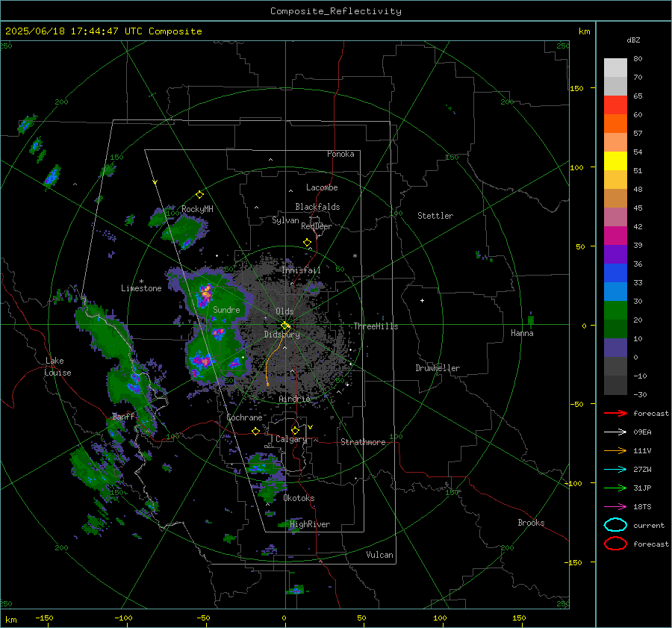This screenshot has width=672, height=628.
Task: Click the Vulcan label
Action: 379,555
